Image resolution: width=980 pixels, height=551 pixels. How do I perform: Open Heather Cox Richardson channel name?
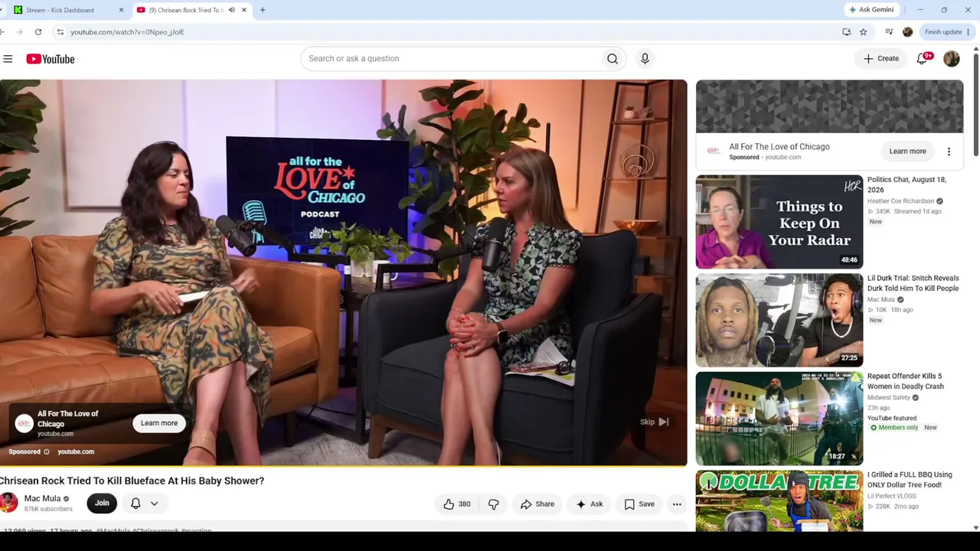(900, 201)
